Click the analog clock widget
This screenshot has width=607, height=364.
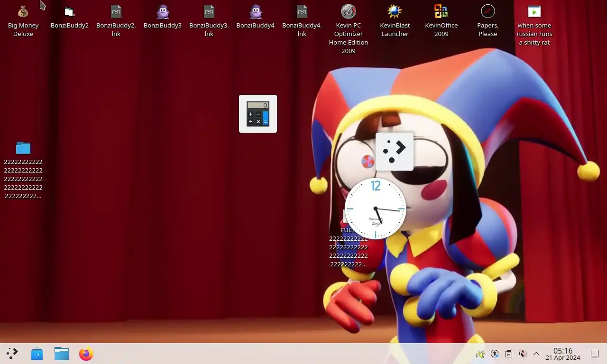(376, 209)
